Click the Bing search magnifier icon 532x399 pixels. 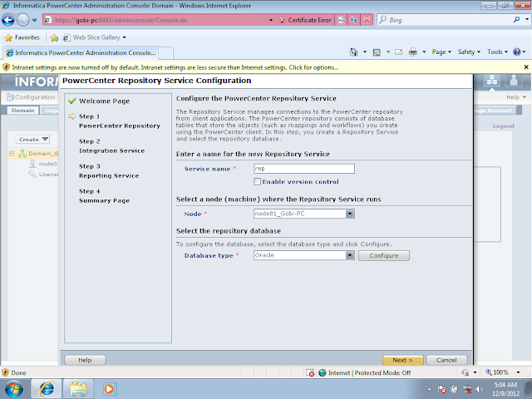click(x=517, y=20)
